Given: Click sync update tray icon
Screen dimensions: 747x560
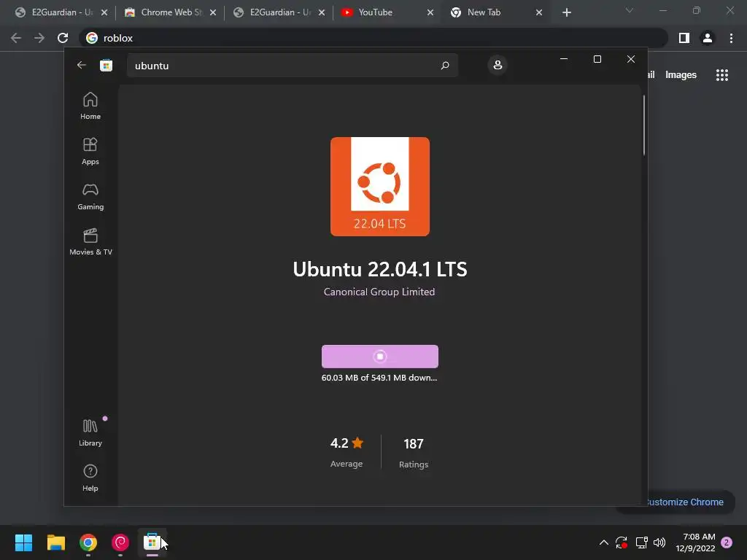Looking at the screenshot, I should tap(622, 542).
